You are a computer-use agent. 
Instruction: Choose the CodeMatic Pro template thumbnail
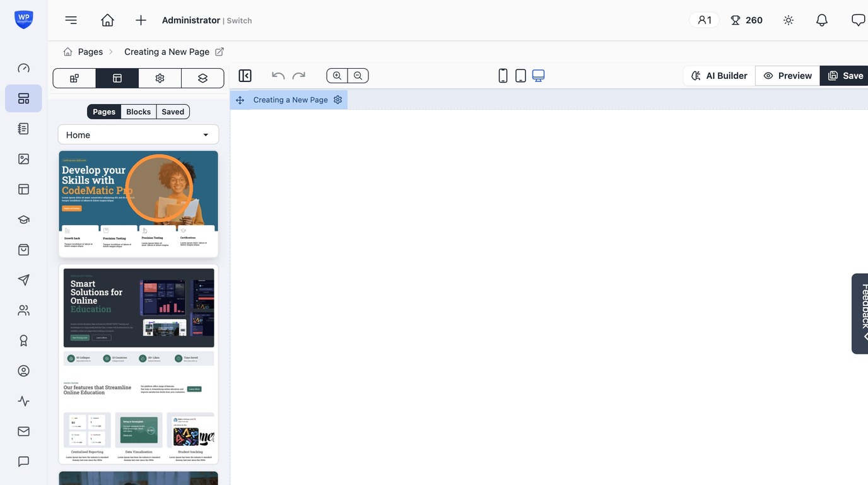(x=138, y=204)
